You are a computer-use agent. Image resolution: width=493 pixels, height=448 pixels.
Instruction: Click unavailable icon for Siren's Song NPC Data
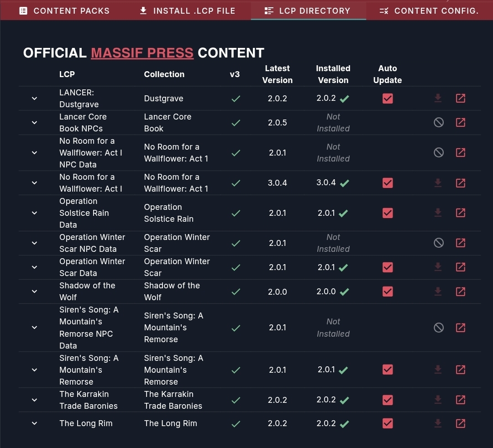(x=439, y=328)
